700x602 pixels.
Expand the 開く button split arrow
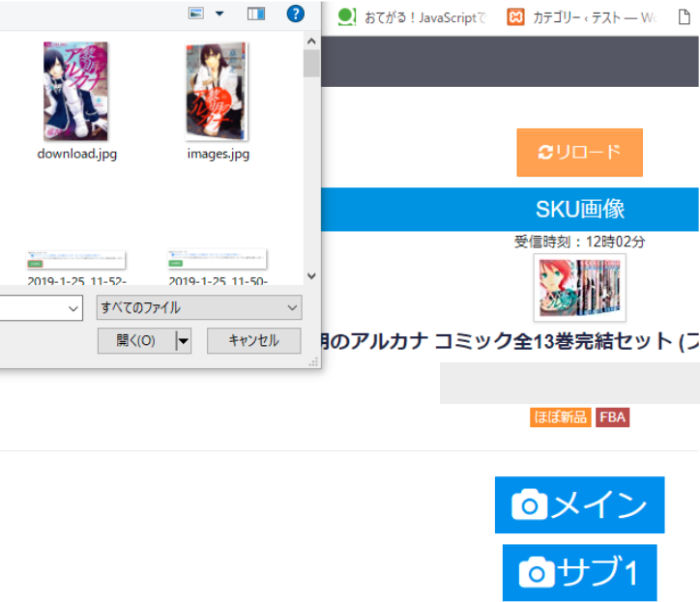(x=184, y=341)
